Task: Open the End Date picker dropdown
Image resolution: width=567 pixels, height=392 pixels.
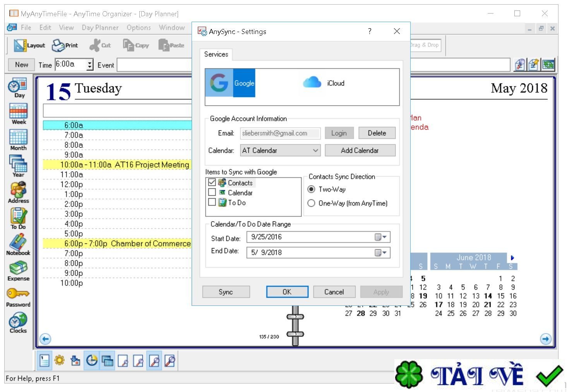Action: [381, 252]
